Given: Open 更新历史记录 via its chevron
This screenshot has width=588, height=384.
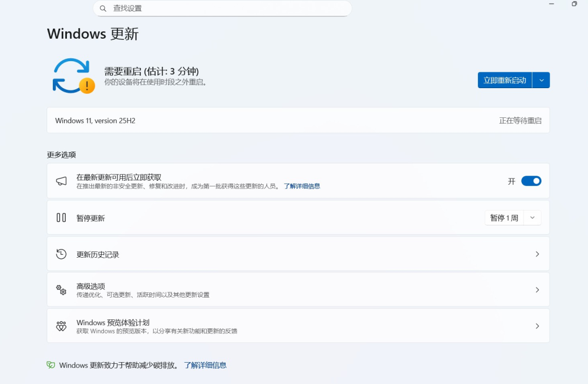Looking at the screenshot, I should click(x=537, y=254).
